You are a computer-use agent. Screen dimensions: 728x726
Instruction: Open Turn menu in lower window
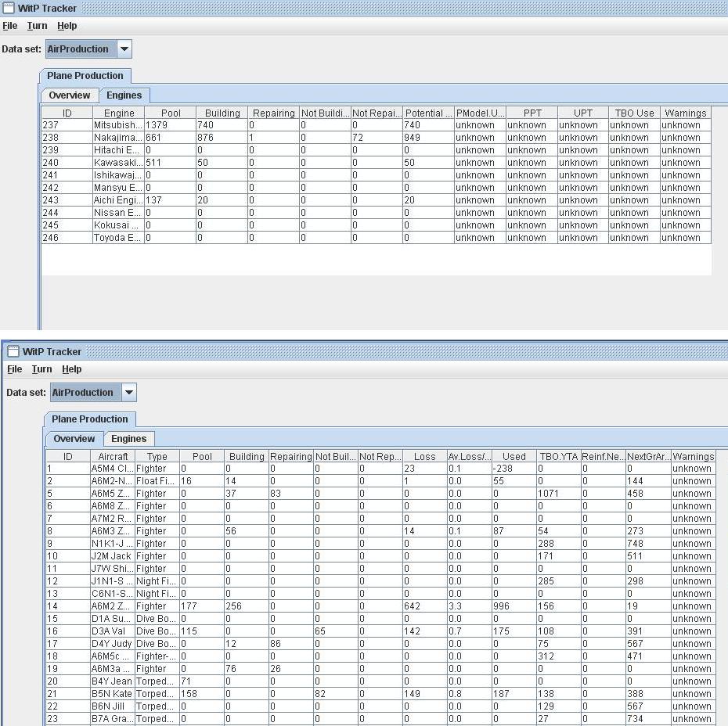click(x=41, y=368)
